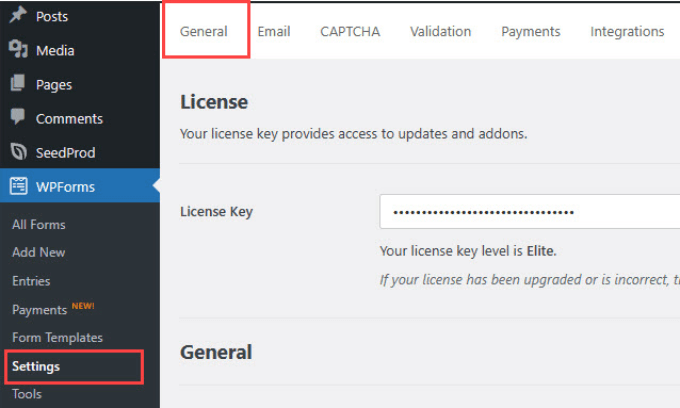Open All Forms submenu link

tap(39, 225)
